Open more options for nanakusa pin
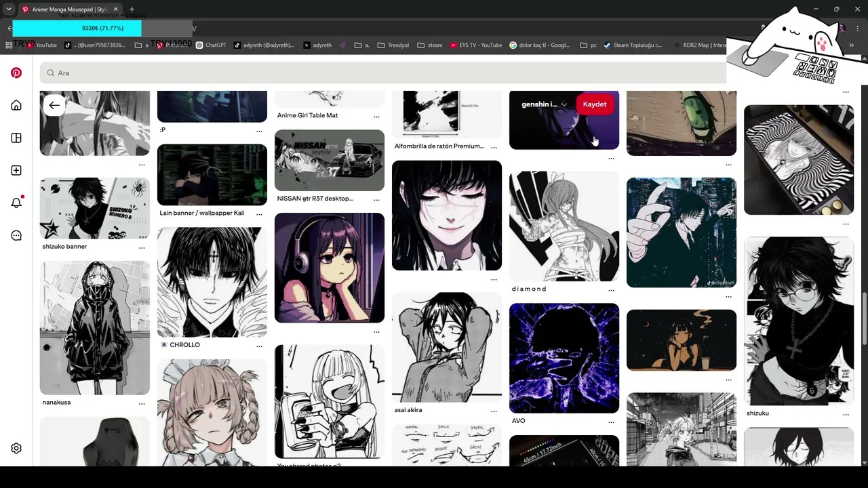 click(x=142, y=403)
